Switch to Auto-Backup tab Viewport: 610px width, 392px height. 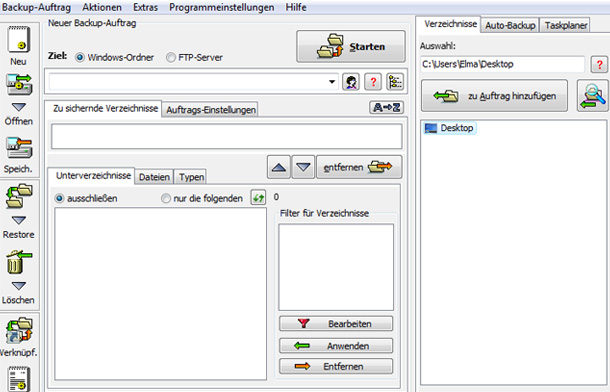tap(510, 25)
